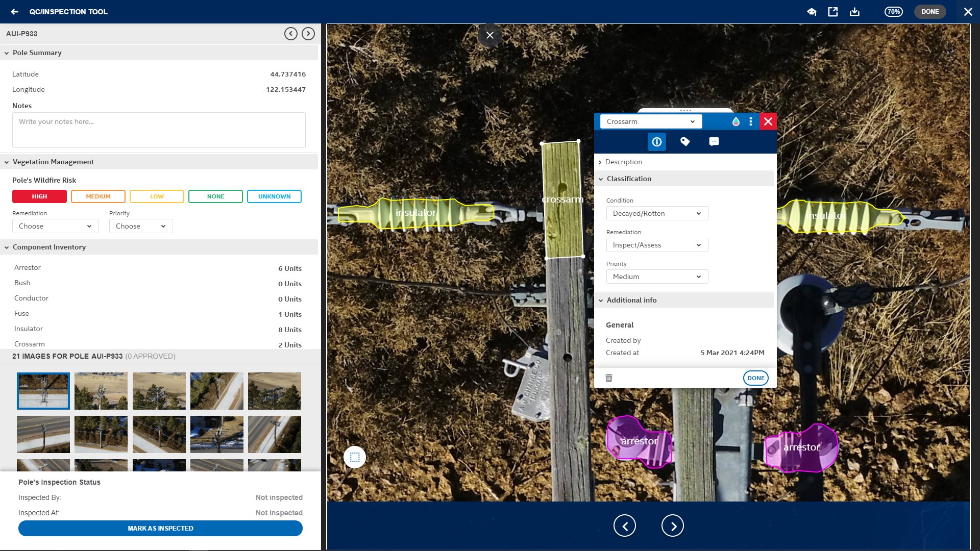This screenshot has width=980, height=551.
Task: Delete the annotation using the trash icon
Action: click(x=608, y=378)
